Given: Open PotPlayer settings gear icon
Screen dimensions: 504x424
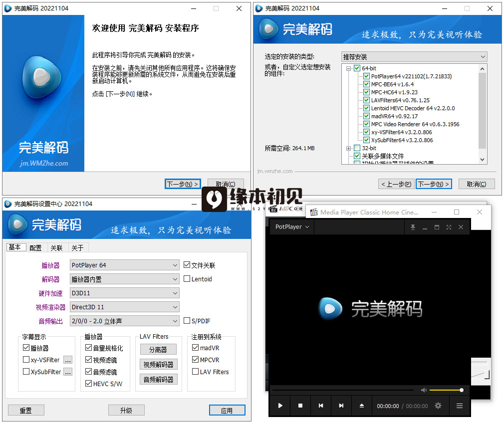Looking at the screenshot, I should 438,406.
